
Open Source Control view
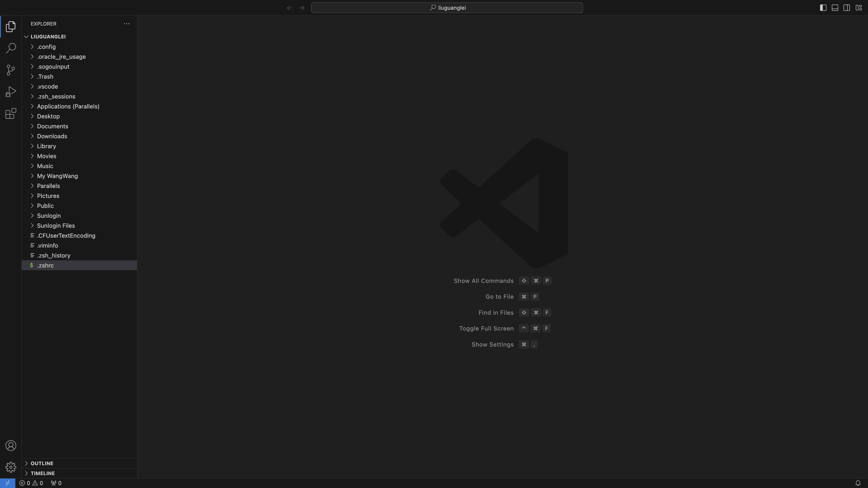coord(11,70)
